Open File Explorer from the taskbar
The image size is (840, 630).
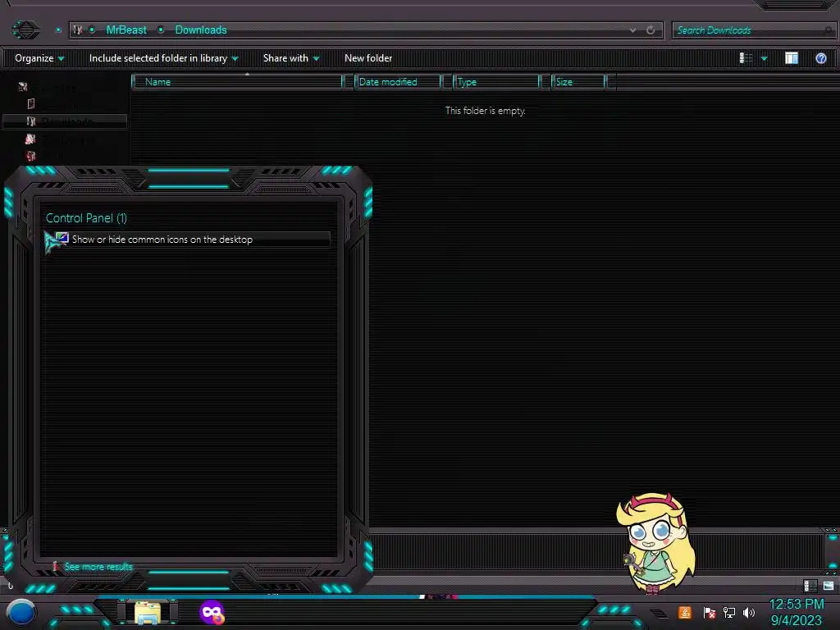click(148, 613)
